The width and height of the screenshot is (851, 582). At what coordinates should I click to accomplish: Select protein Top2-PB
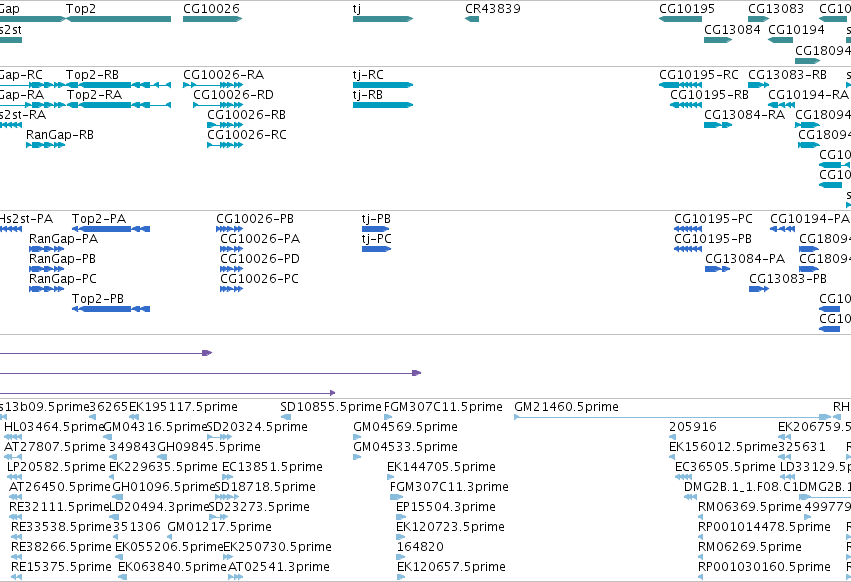tap(98, 299)
